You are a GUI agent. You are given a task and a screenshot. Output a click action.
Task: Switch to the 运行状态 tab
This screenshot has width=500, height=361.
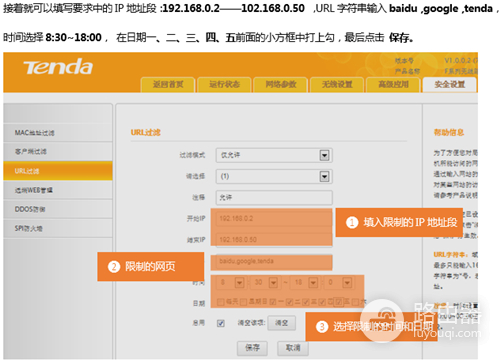coord(224,84)
